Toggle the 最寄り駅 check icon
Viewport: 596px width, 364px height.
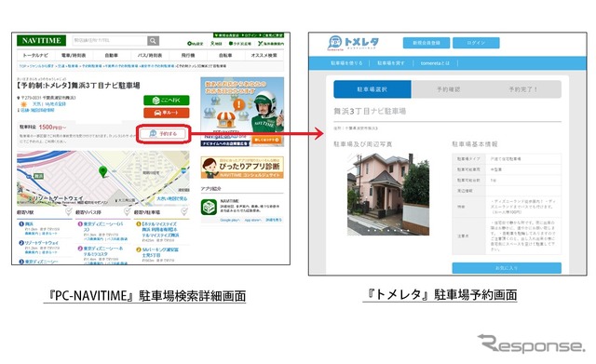point(68,211)
